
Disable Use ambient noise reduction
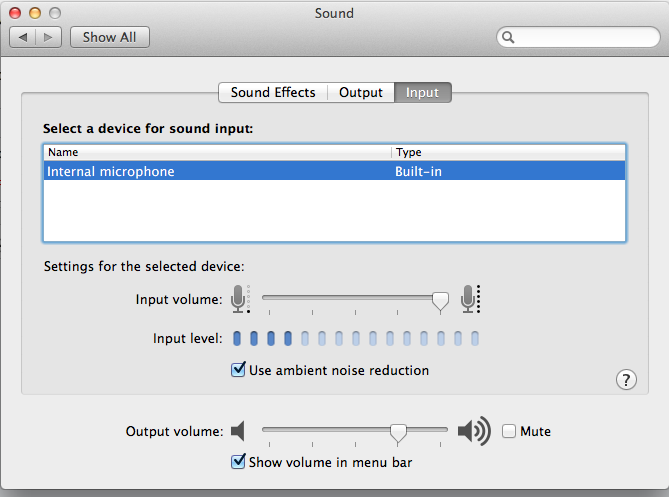238,369
